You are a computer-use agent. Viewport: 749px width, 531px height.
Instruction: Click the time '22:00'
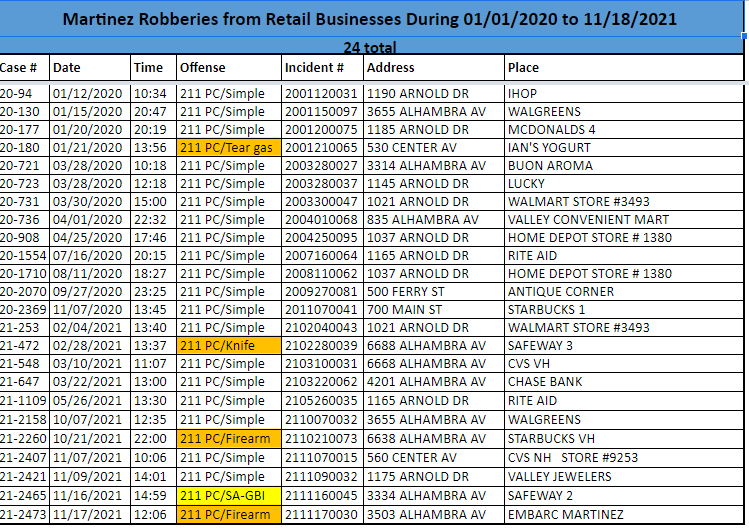point(153,438)
